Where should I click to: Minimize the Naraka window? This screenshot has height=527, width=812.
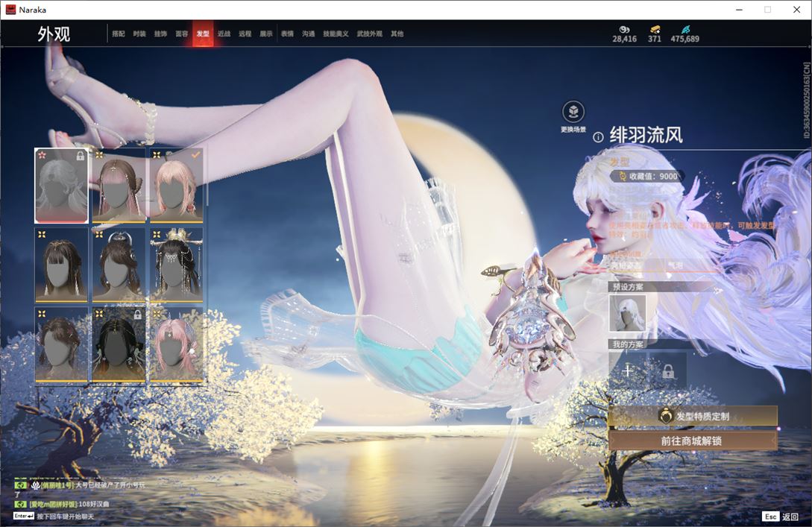739,10
